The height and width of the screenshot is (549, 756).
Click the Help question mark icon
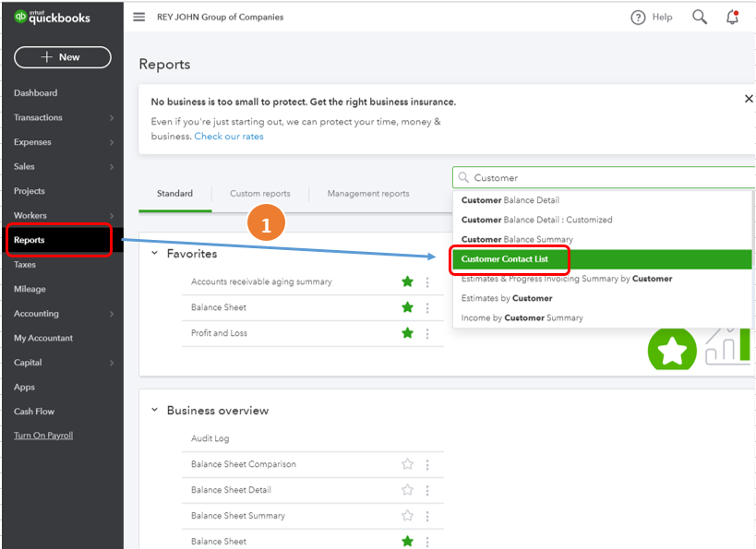click(638, 18)
